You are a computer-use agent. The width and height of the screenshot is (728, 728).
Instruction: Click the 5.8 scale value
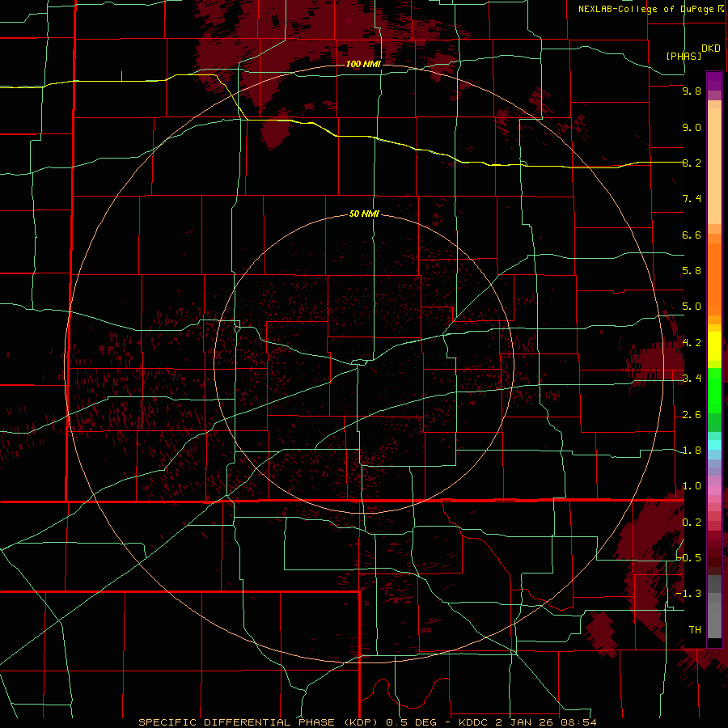pos(692,271)
